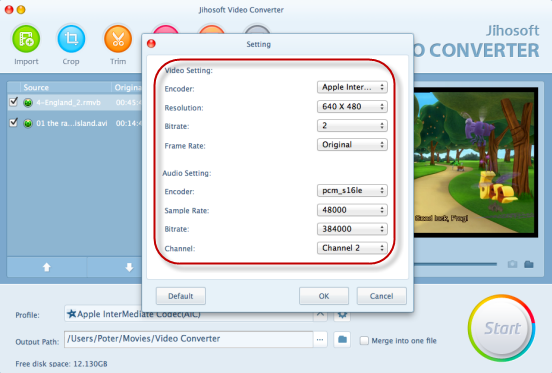Click the preview playback progress slider

tap(455, 264)
